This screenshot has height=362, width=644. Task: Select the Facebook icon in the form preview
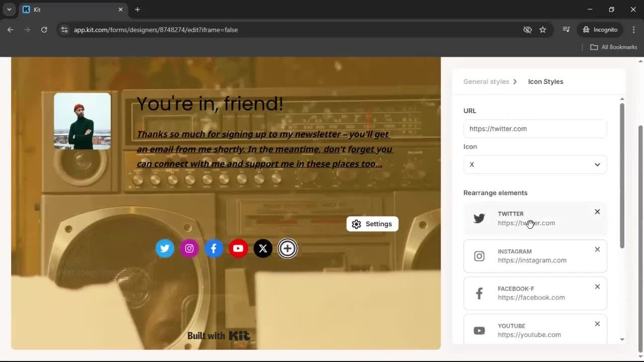(214, 248)
